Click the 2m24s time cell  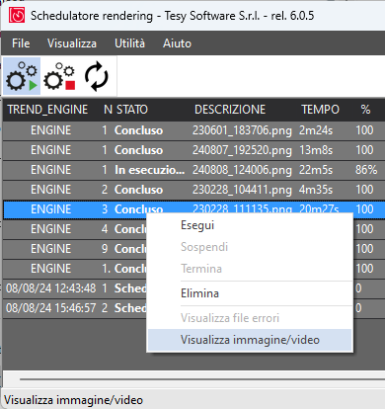pos(315,130)
